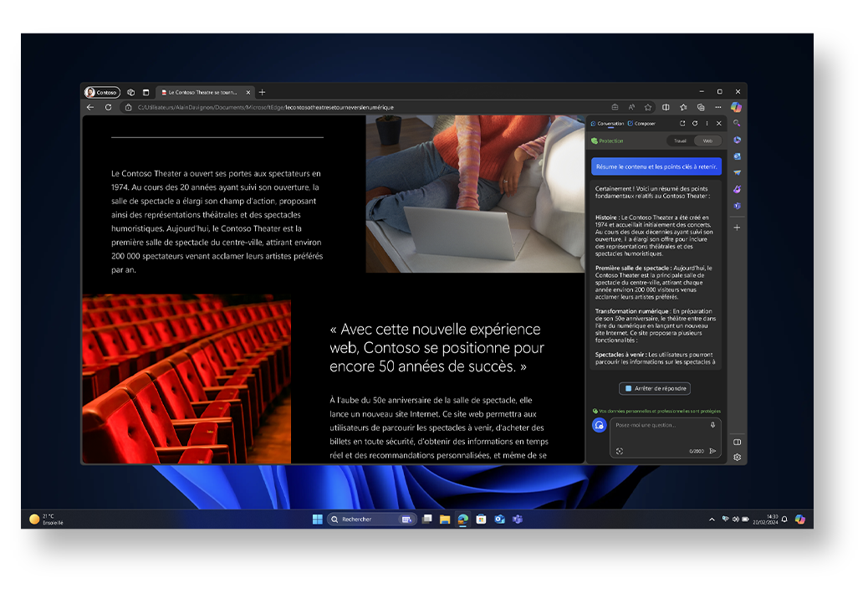Open Task View on taskbar
This screenshot has width=868, height=604.
click(426, 520)
